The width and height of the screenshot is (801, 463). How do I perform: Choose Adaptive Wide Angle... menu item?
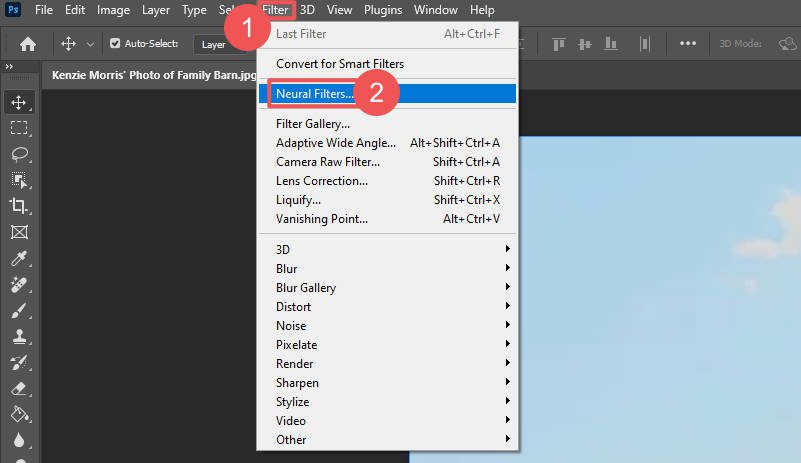click(387, 143)
